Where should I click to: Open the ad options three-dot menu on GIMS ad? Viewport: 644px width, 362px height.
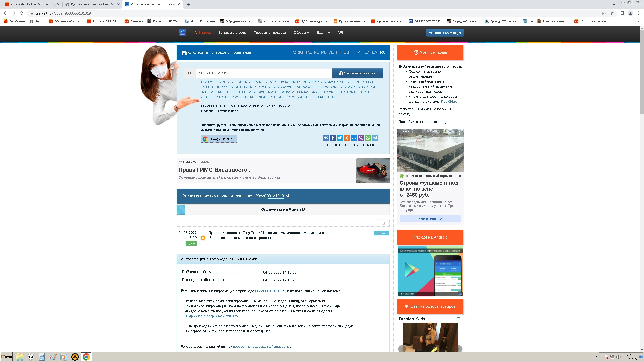353,162
